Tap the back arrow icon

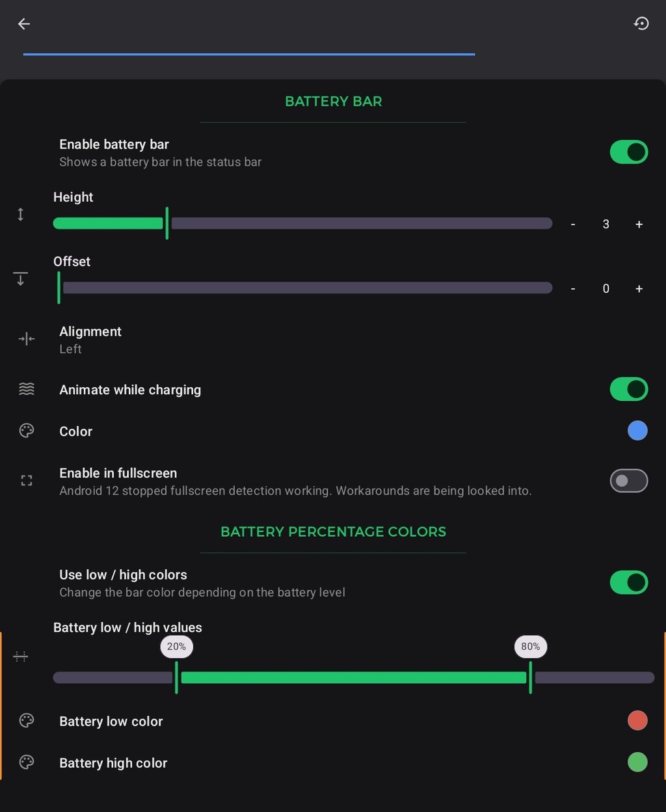pos(24,24)
